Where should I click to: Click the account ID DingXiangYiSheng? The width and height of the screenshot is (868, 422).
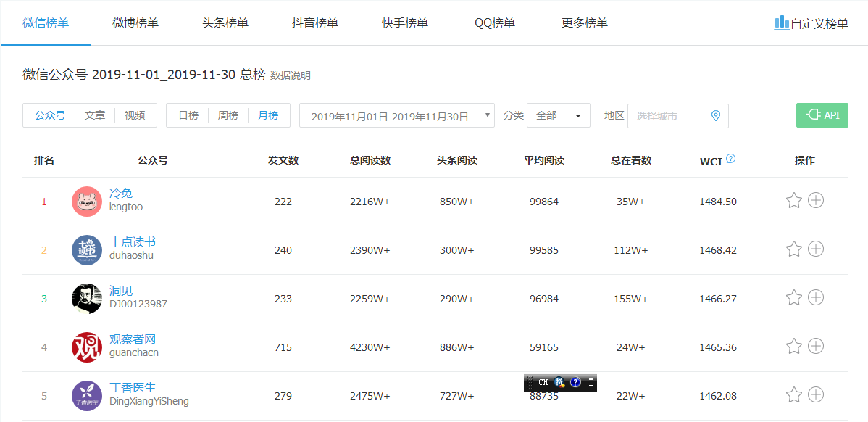click(149, 401)
